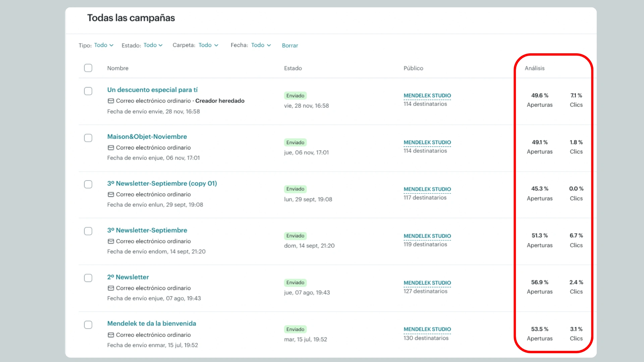Mark the 2º Newsletter row checkbox
The height and width of the screenshot is (362, 644).
(x=88, y=278)
